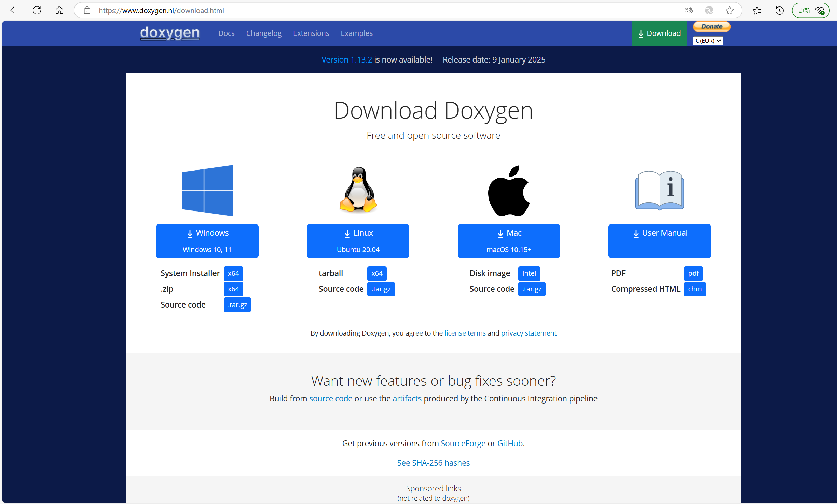Viewport: 837px width, 504px height.
Task: Download Windows System Installer x64
Action: pos(233,273)
